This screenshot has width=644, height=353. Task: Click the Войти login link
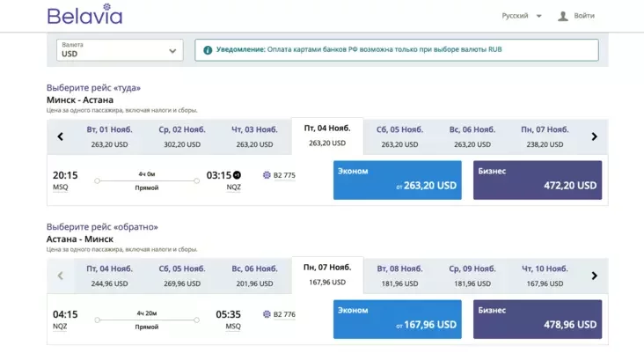pos(584,16)
